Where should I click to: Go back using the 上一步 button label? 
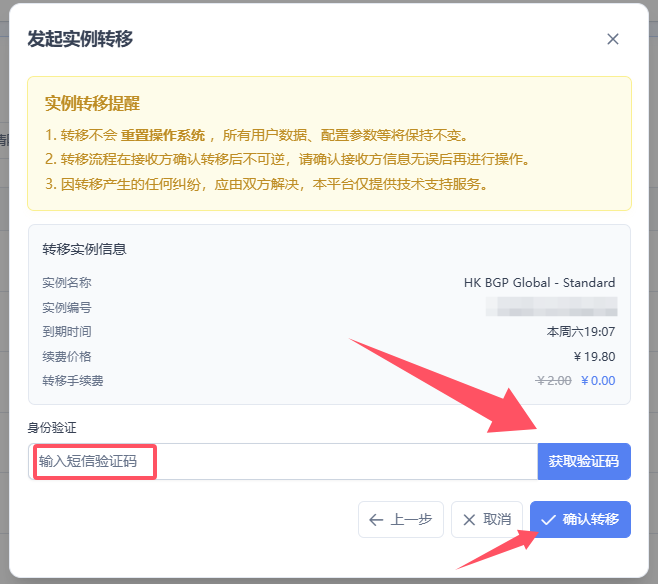click(x=411, y=520)
